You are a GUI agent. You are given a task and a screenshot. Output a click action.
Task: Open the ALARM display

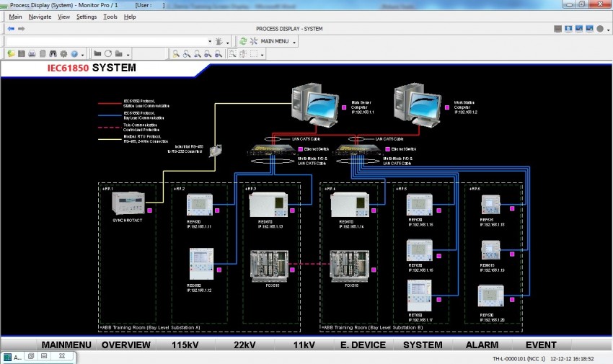[x=482, y=345]
